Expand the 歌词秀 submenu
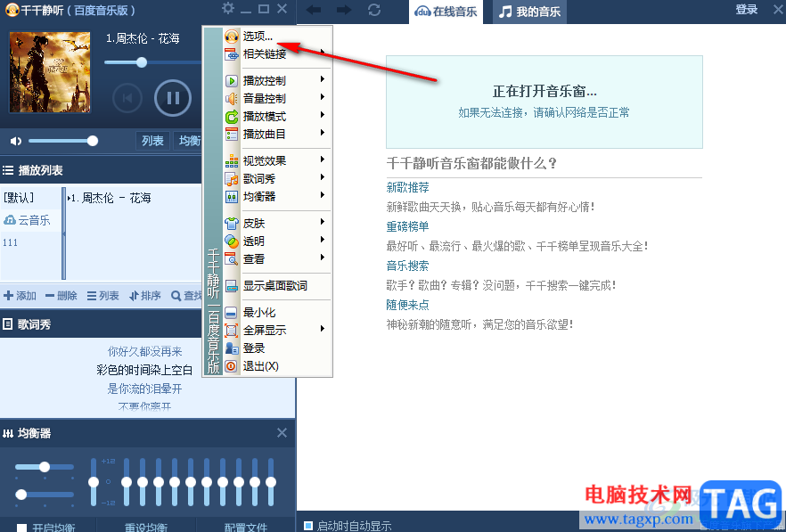The width and height of the screenshot is (786, 532). tap(323, 177)
